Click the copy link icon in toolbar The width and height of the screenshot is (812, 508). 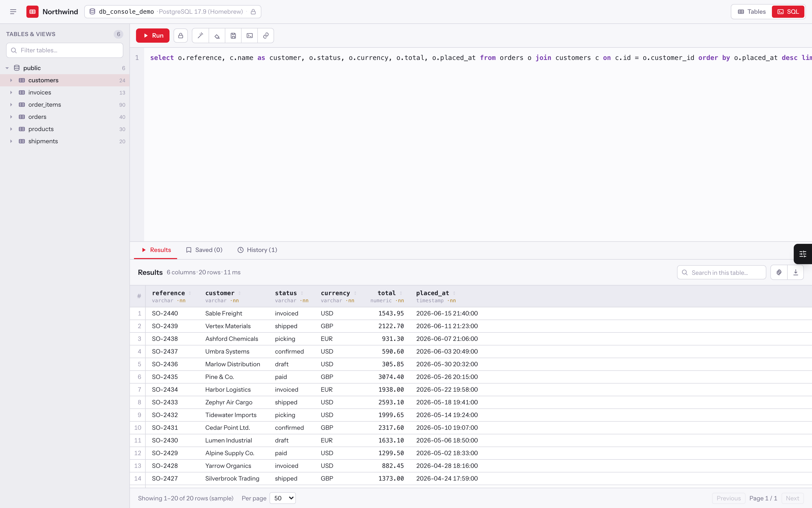pyautogui.click(x=266, y=36)
